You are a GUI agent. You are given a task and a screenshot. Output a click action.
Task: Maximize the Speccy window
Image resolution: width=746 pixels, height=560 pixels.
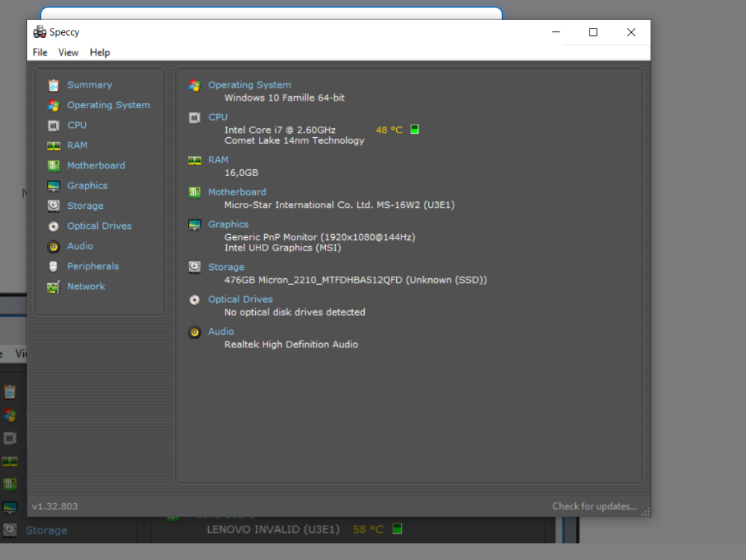tap(593, 32)
